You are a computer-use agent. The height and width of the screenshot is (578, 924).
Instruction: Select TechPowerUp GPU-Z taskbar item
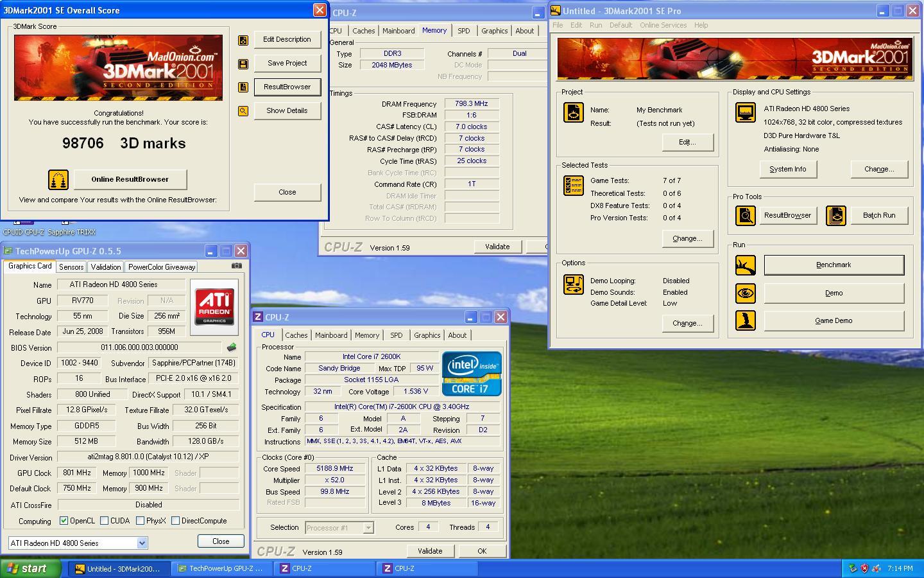[x=223, y=568]
